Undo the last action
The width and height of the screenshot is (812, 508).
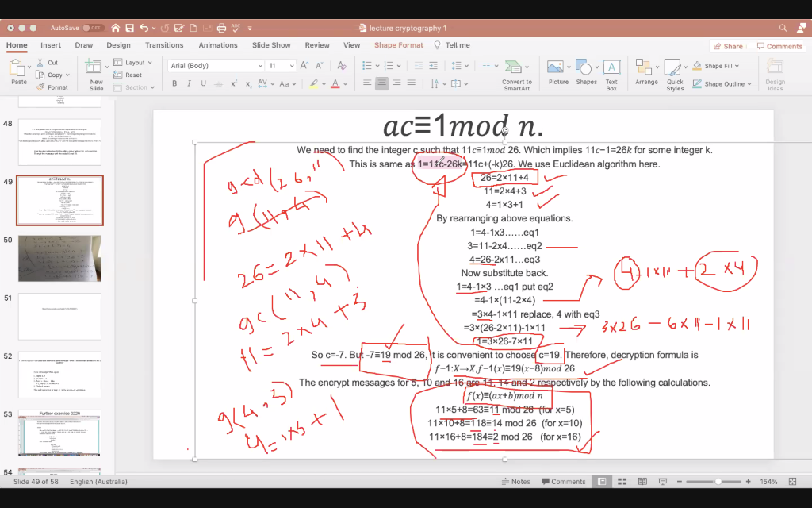click(x=144, y=28)
